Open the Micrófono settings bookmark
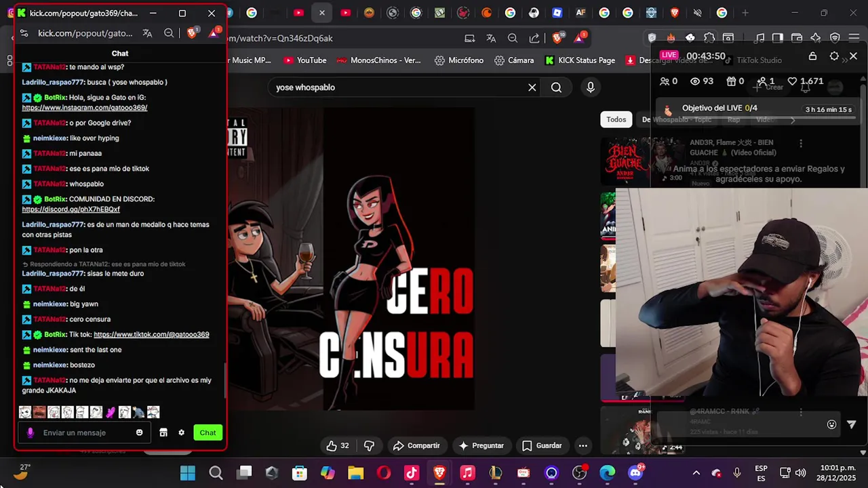Image resolution: width=868 pixels, height=488 pixels. [459, 60]
